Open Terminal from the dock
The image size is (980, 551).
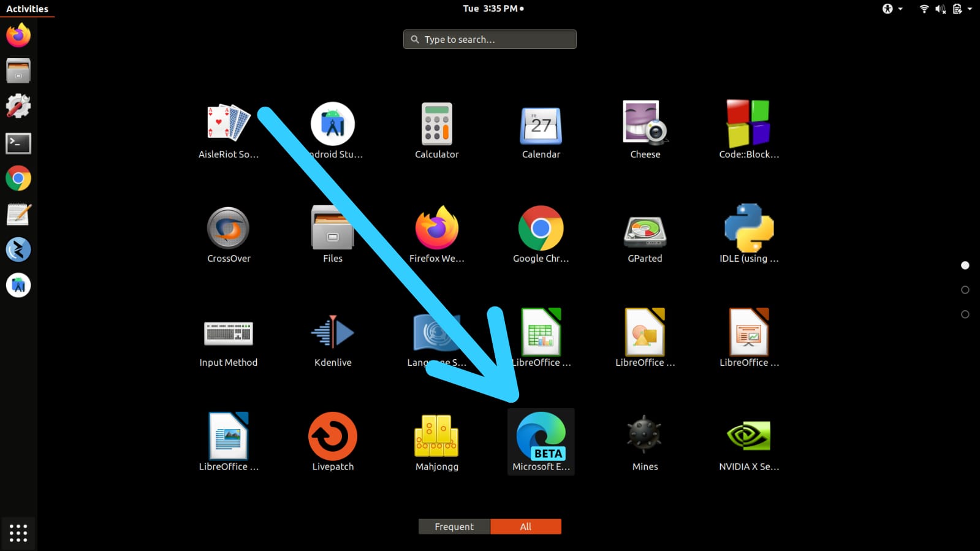click(x=18, y=143)
